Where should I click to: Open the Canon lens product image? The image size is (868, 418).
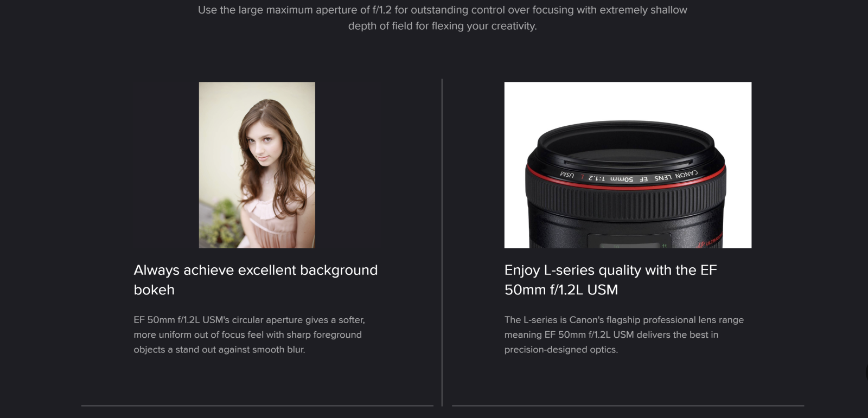(628, 165)
